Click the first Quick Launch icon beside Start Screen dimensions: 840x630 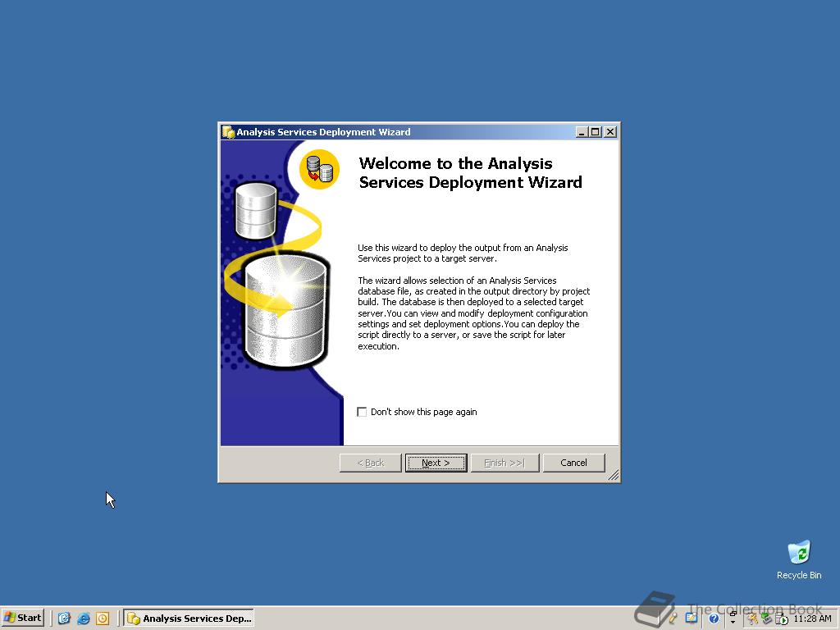[x=64, y=619]
